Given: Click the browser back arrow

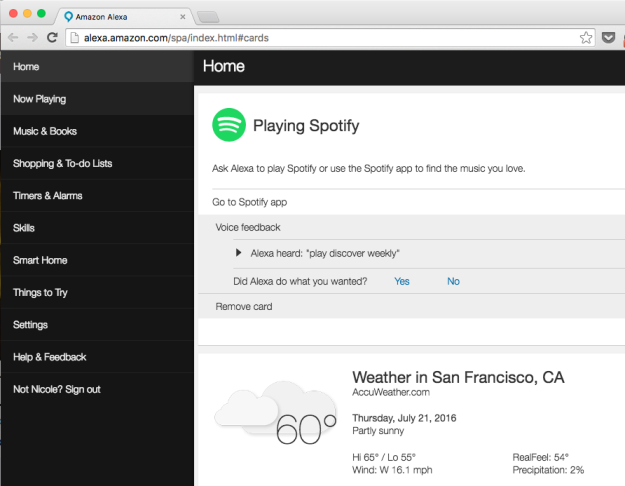Looking at the screenshot, I should [13, 37].
